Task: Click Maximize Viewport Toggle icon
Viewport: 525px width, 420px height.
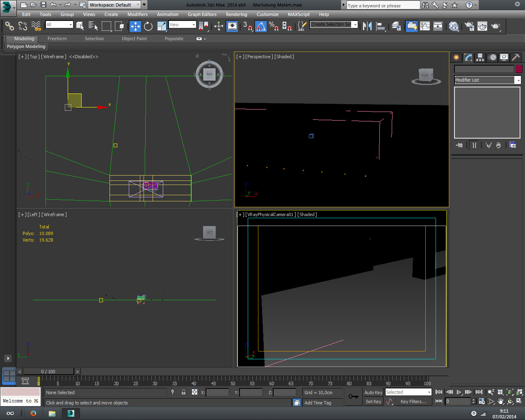Action: point(520,402)
